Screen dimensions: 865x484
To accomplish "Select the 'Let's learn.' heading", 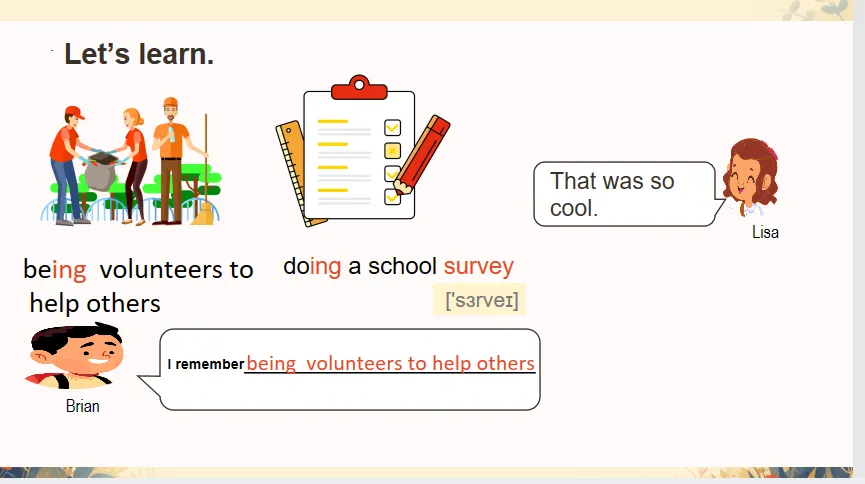I will pos(139,54).
